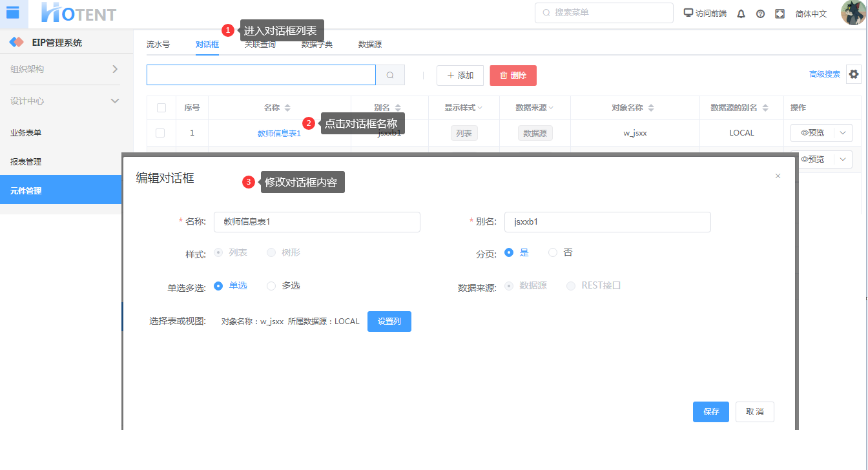Tick the select-all header checkbox

click(x=161, y=108)
